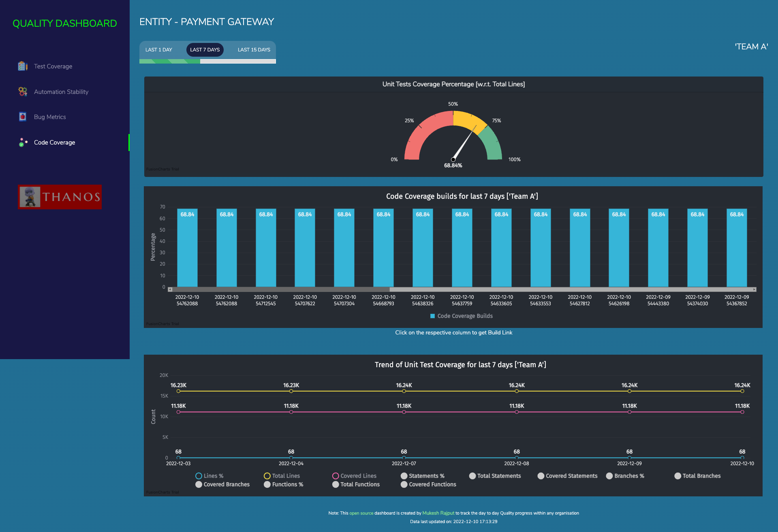The width and height of the screenshot is (778, 532).
Task: Click the Test Coverage clipboard icon
Action: pos(23,66)
